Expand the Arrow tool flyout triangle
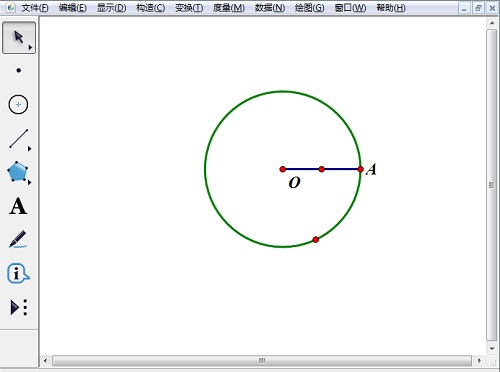 [30, 48]
